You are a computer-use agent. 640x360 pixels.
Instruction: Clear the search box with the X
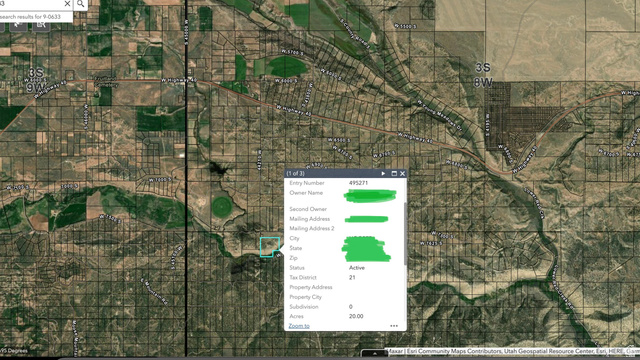pyautogui.click(x=67, y=4)
